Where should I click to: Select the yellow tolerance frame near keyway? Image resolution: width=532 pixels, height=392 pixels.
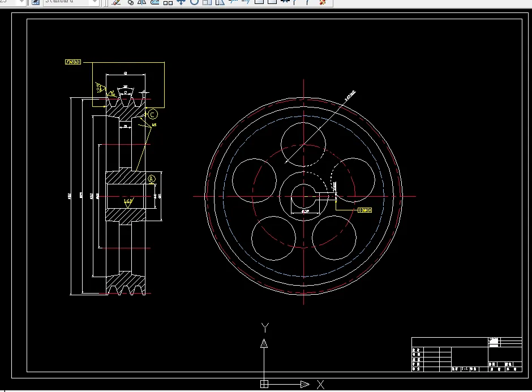coord(364,210)
